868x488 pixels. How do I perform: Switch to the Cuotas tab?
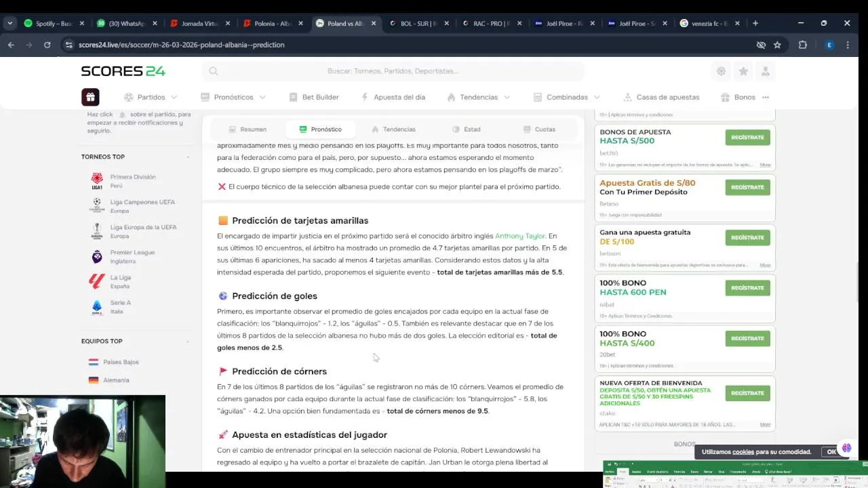coord(539,129)
